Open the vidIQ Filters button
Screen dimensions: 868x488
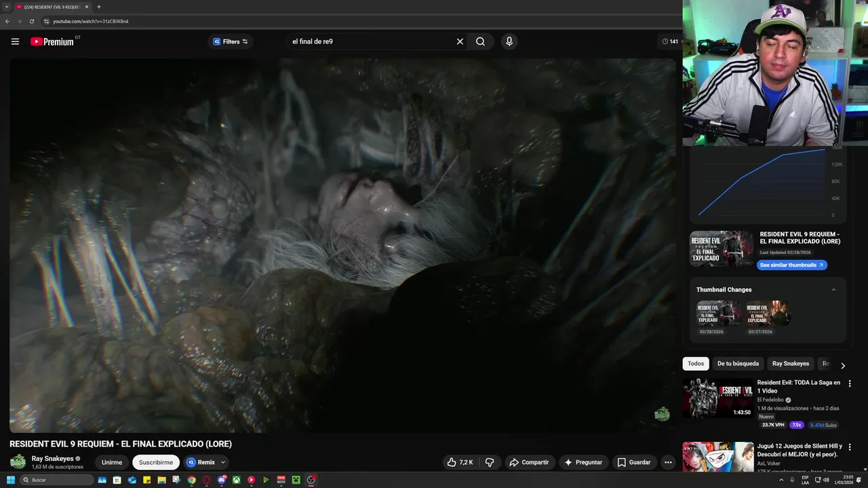(x=231, y=41)
